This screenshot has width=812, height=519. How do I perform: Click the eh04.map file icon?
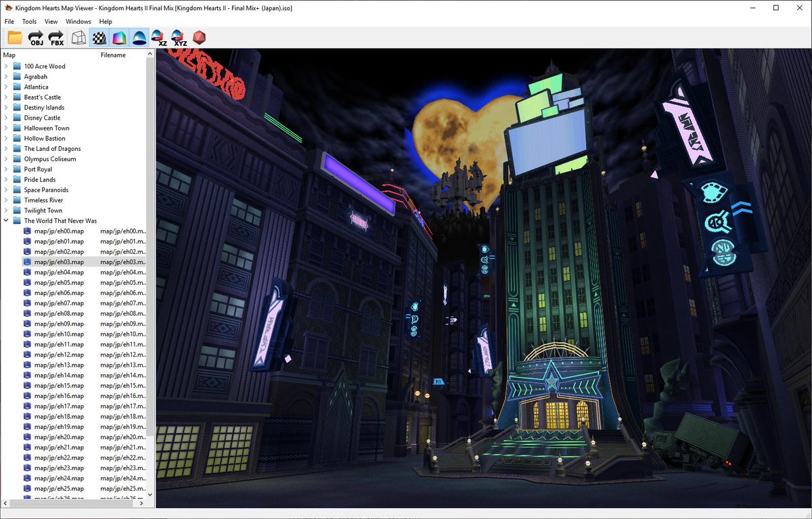pos(27,272)
